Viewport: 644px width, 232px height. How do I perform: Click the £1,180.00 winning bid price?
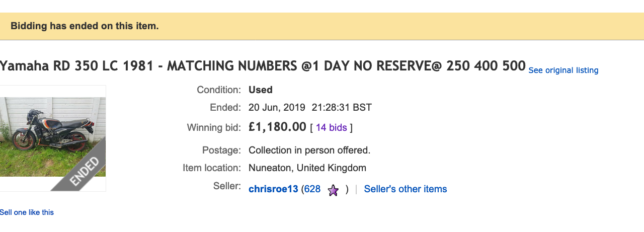click(x=277, y=127)
